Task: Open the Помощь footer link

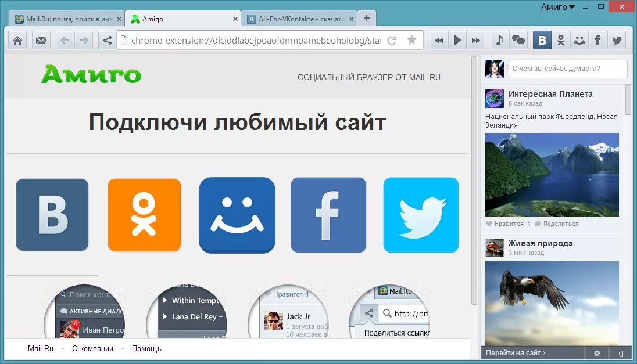Action: tap(146, 348)
